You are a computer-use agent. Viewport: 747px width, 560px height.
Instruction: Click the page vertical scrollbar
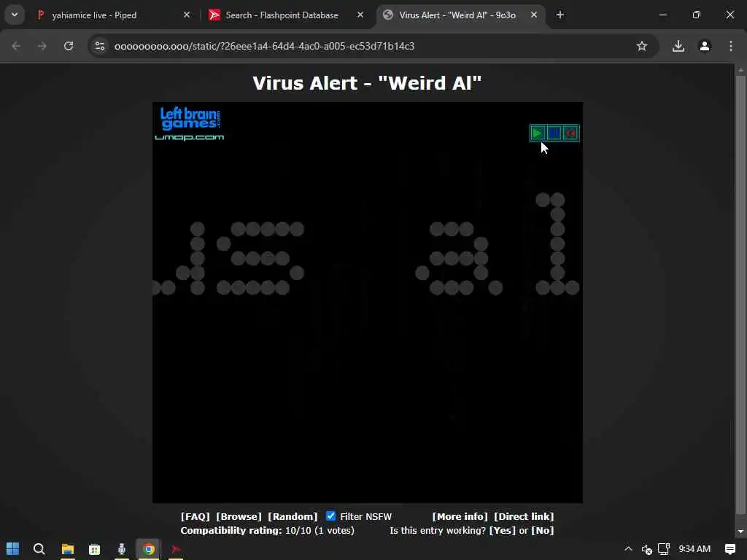click(x=740, y=295)
